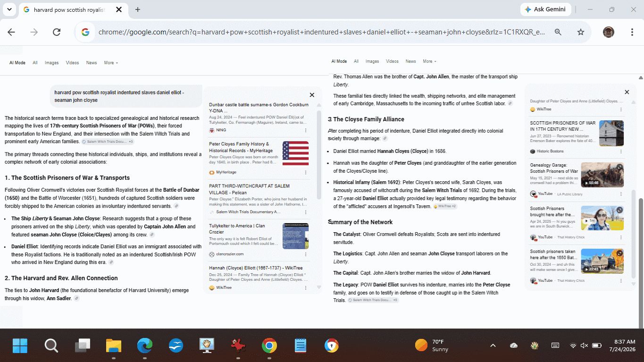This screenshot has height=362, width=644.
Task: Open PART THIRD-WITCHCRAFT AT SALEM VILLAGE result
Action: point(250,189)
